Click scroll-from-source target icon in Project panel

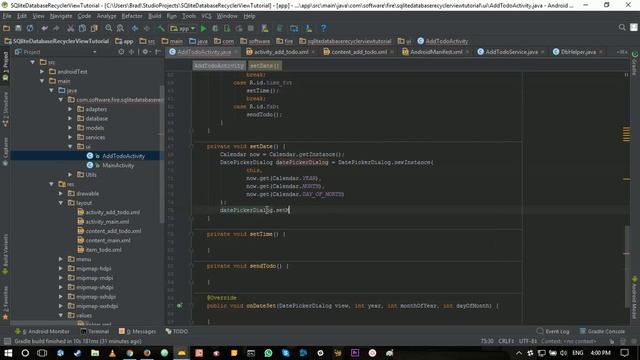pos(121,52)
